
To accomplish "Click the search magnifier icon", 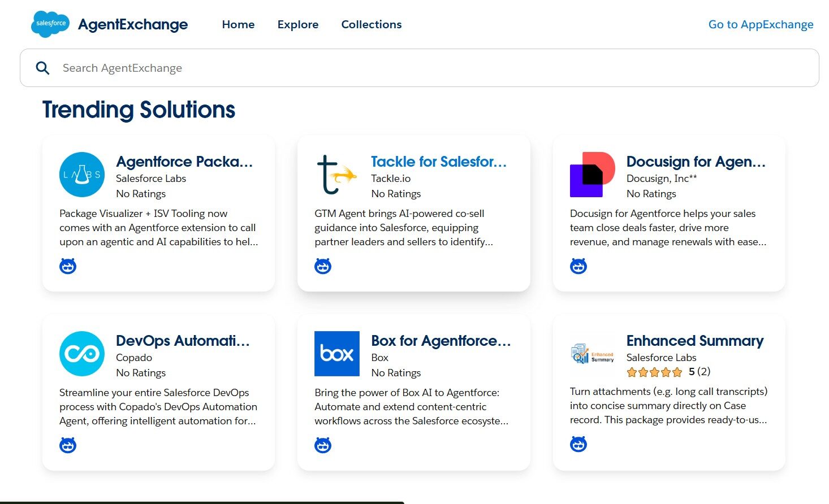I will (42, 68).
